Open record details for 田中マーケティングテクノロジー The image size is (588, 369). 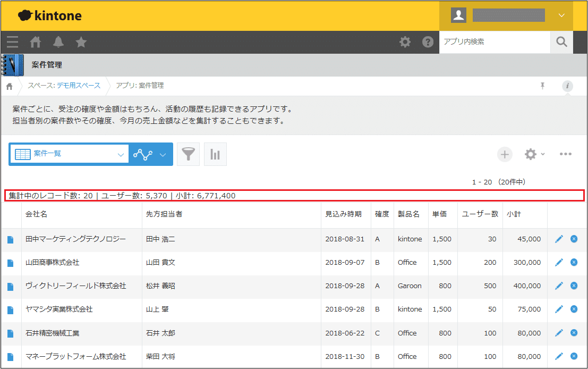tap(11, 239)
